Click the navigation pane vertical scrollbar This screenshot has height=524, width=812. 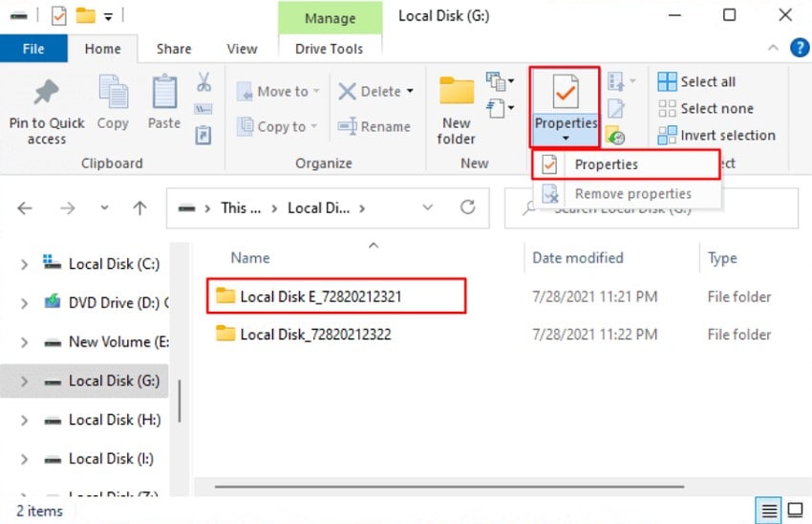click(180, 402)
